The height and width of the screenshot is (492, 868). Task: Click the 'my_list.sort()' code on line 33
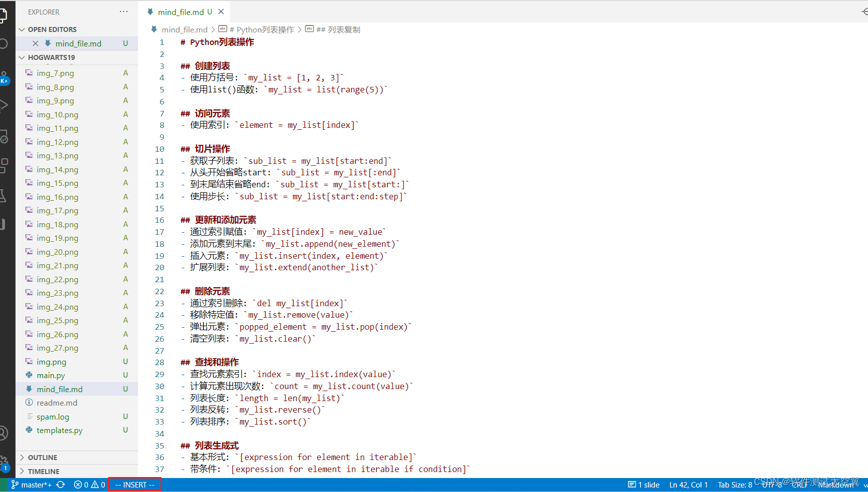tap(273, 422)
